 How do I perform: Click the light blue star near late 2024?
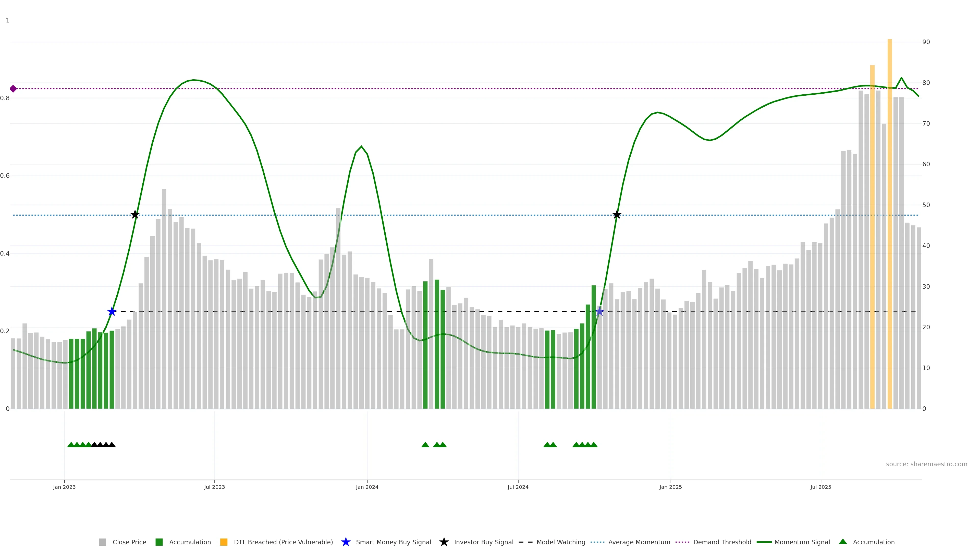[x=599, y=312]
